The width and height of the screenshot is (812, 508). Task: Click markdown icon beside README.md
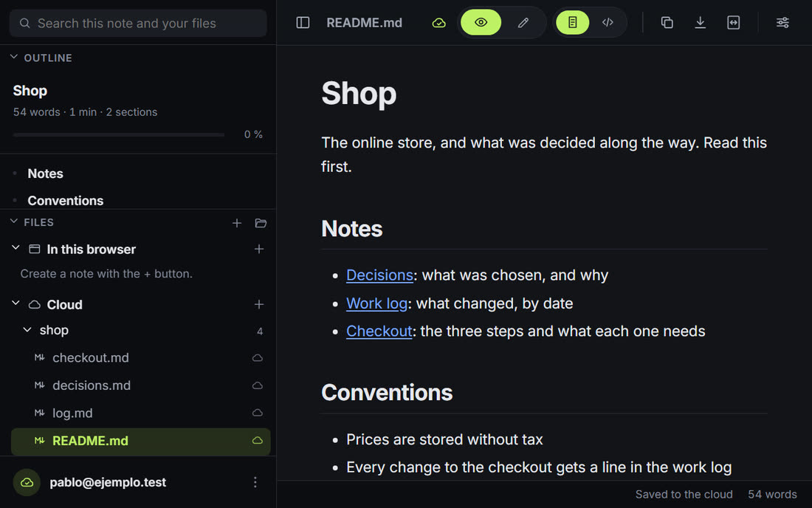click(x=39, y=440)
